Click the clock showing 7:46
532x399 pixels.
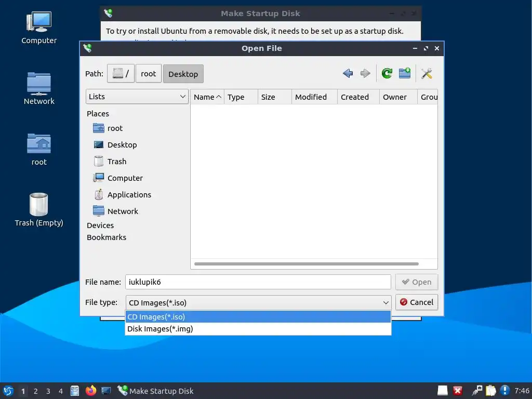[x=522, y=391]
